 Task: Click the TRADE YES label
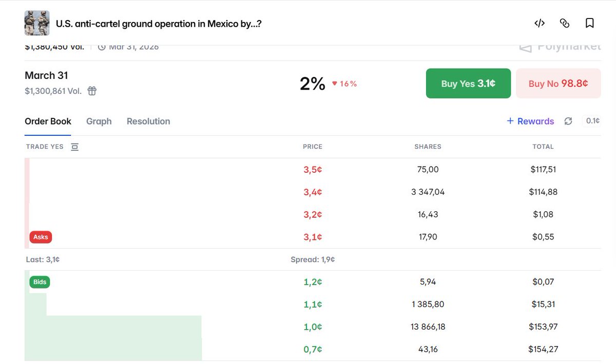[45, 147]
